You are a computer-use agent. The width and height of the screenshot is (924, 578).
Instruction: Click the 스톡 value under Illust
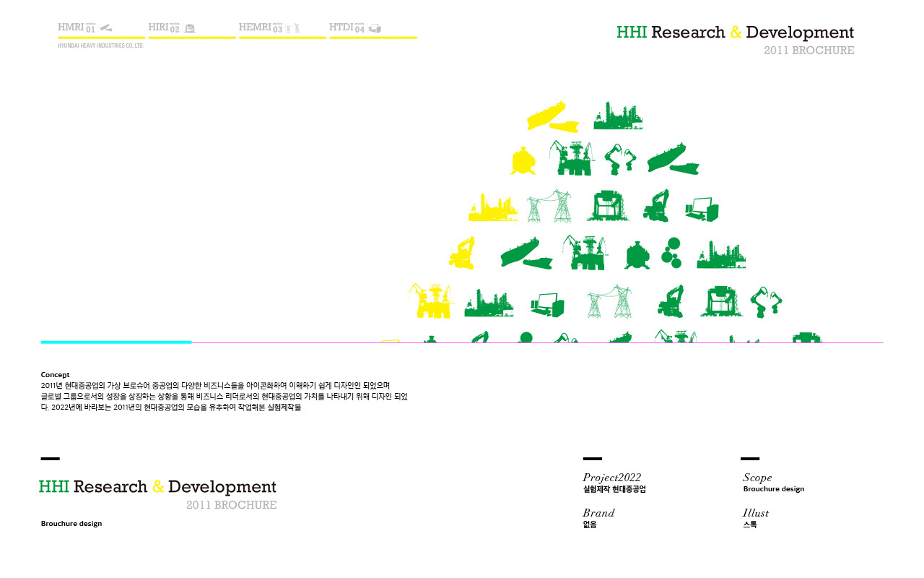click(x=750, y=525)
